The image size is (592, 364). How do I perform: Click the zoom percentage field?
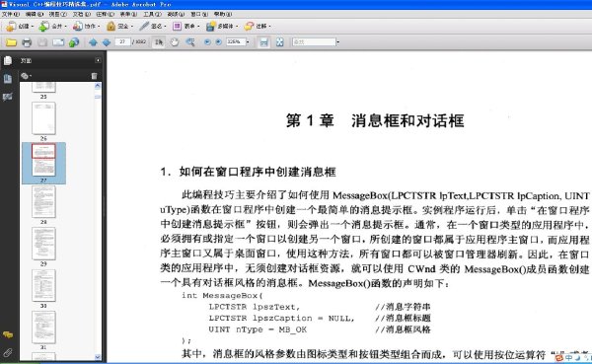coord(235,41)
